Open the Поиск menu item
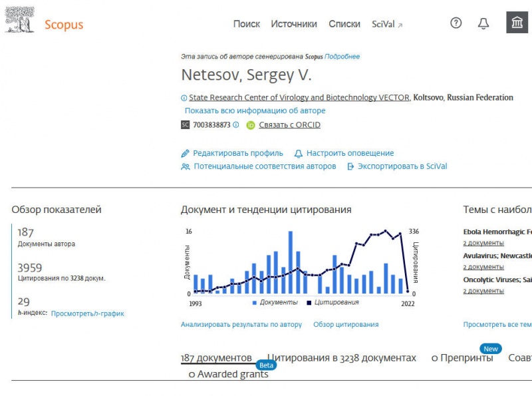Image resolution: width=532 pixels, height=396 pixels. coord(247,24)
